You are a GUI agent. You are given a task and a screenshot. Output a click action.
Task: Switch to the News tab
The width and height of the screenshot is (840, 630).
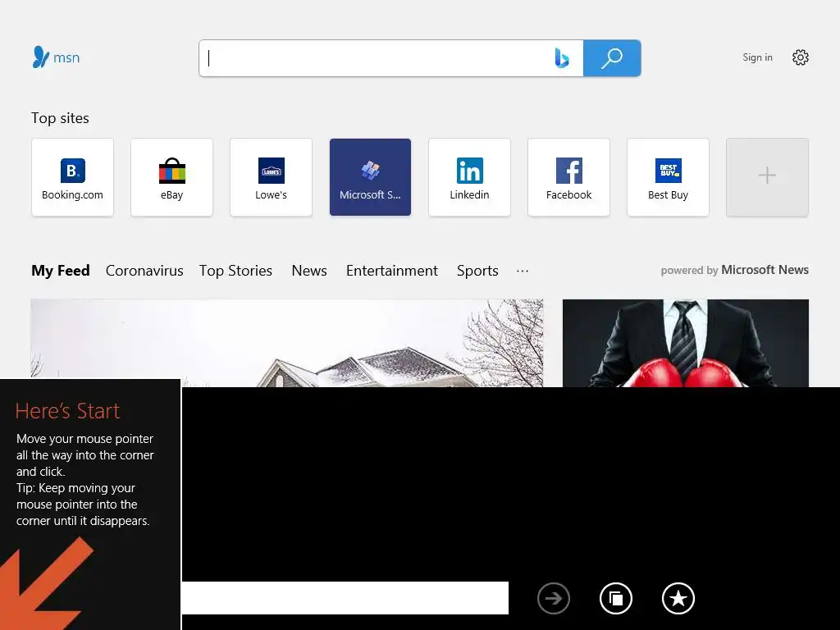[309, 271]
